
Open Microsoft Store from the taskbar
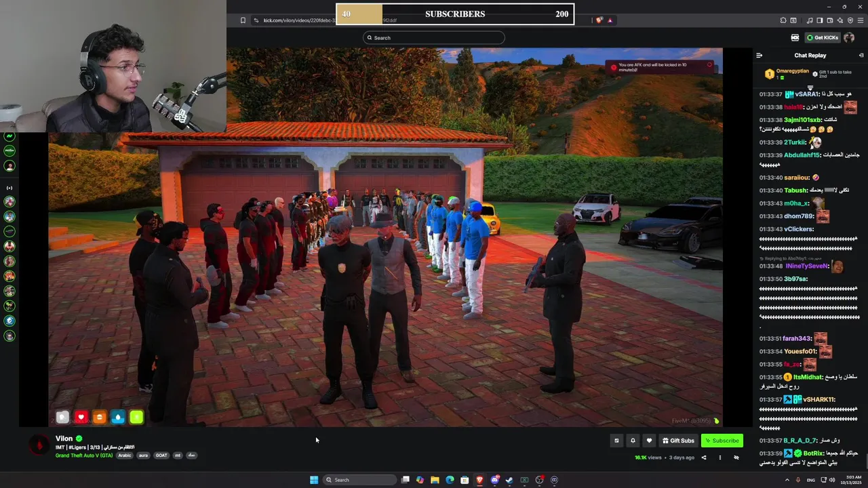click(x=465, y=480)
